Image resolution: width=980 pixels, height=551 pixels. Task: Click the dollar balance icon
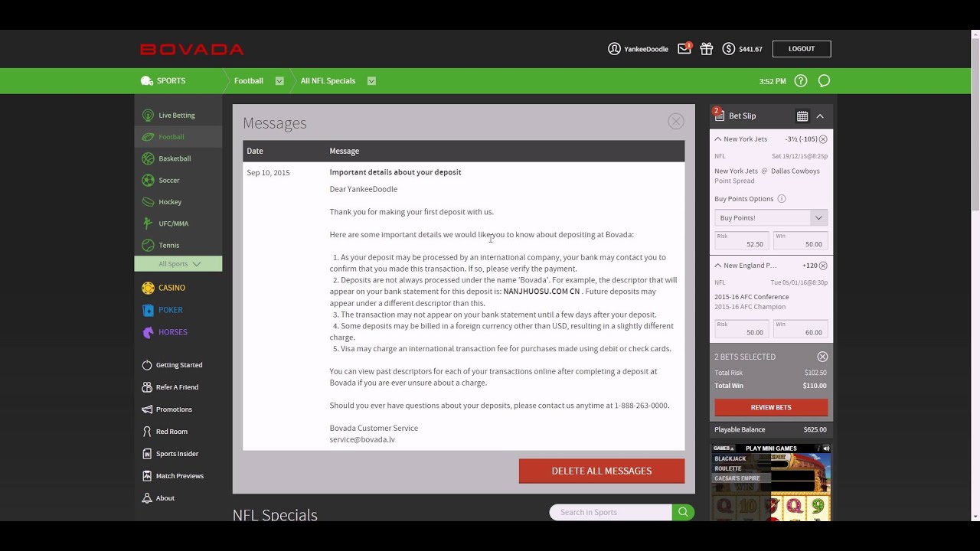[x=729, y=49]
